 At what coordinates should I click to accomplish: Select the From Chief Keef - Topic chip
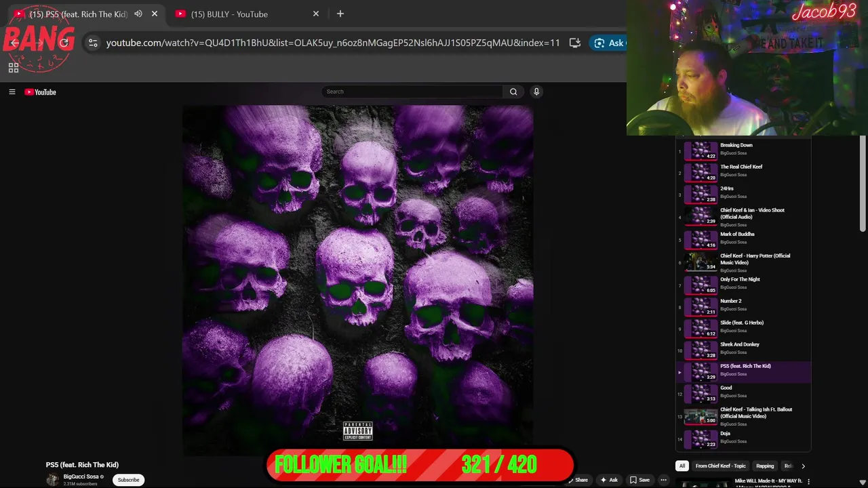720,466
